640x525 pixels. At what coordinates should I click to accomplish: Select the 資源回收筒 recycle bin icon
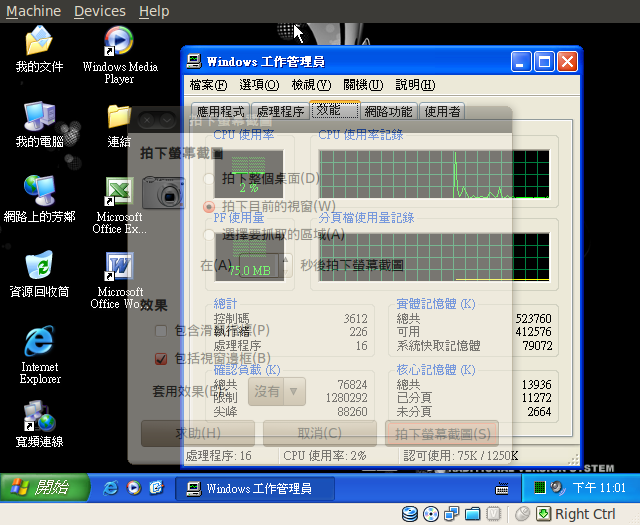click(39, 274)
